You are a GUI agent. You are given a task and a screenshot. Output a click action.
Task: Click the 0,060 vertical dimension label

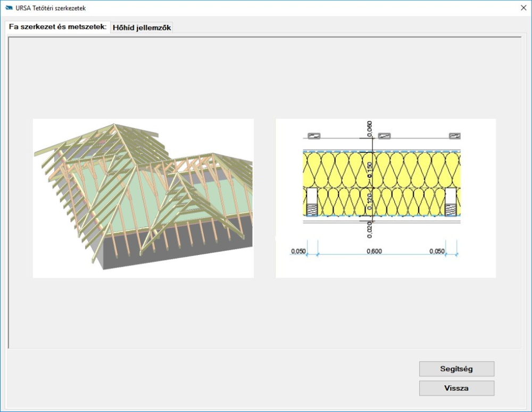point(370,128)
